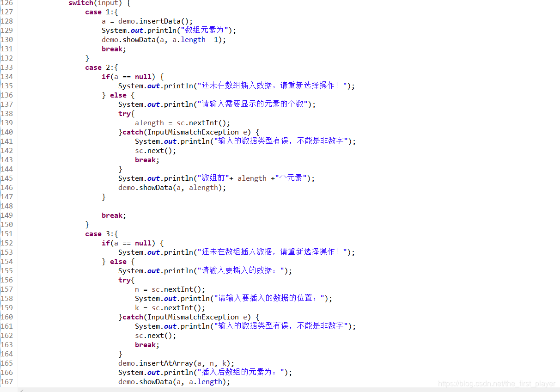Click '} else {' on line 136
The image size is (560, 392).
click(118, 95)
